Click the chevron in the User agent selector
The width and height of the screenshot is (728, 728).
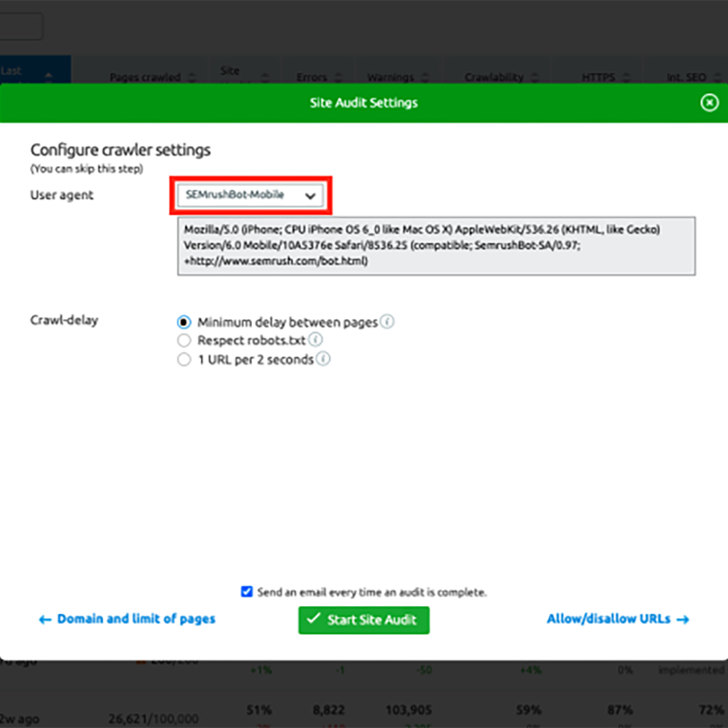pyautogui.click(x=310, y=195)
